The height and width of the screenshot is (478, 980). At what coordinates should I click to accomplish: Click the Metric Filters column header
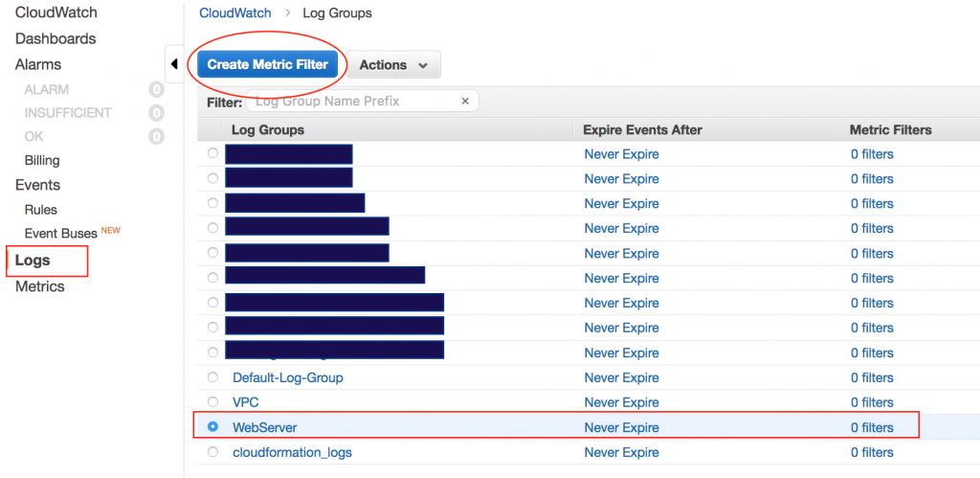pos(891,130)
